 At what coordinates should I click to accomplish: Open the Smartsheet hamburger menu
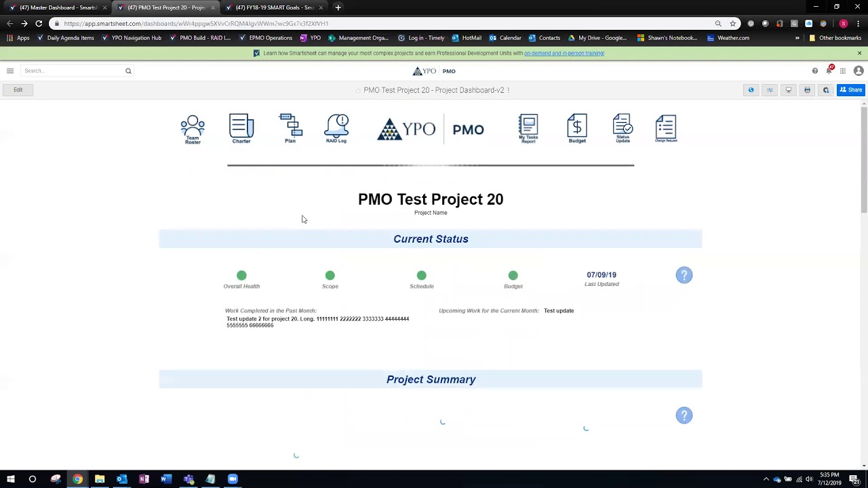tap(10, 71)
